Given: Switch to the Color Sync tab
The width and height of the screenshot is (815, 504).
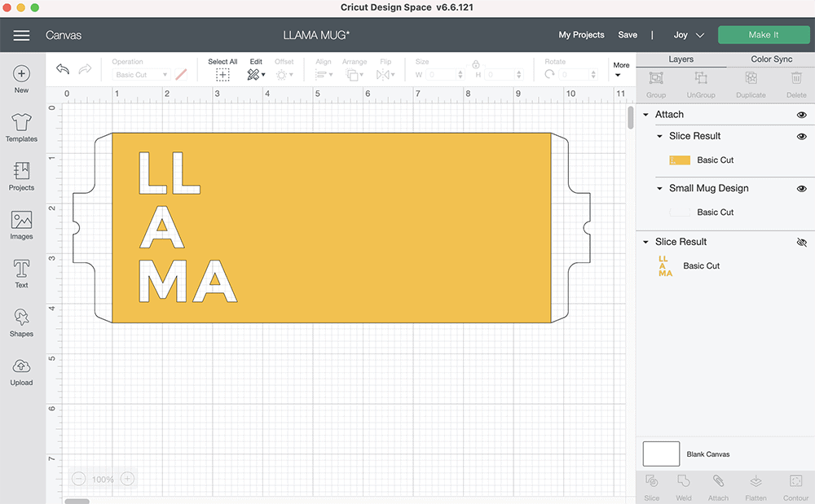Looking at the screenshot, I should 771,59.
